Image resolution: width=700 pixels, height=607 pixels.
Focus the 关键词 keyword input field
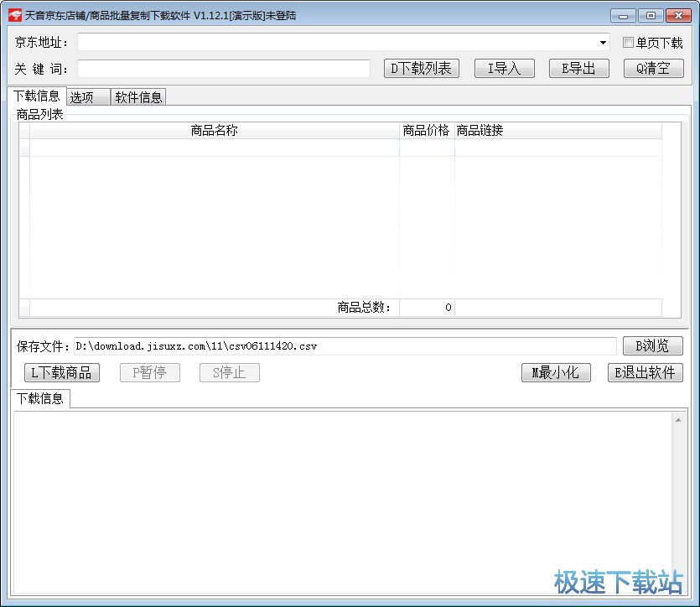[224, 69]
